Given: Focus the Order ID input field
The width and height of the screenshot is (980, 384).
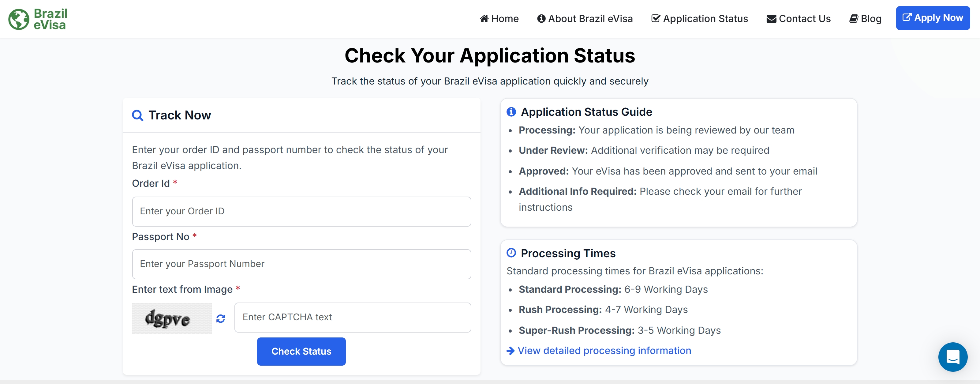Looking at the screenshot, I should 301,211.
